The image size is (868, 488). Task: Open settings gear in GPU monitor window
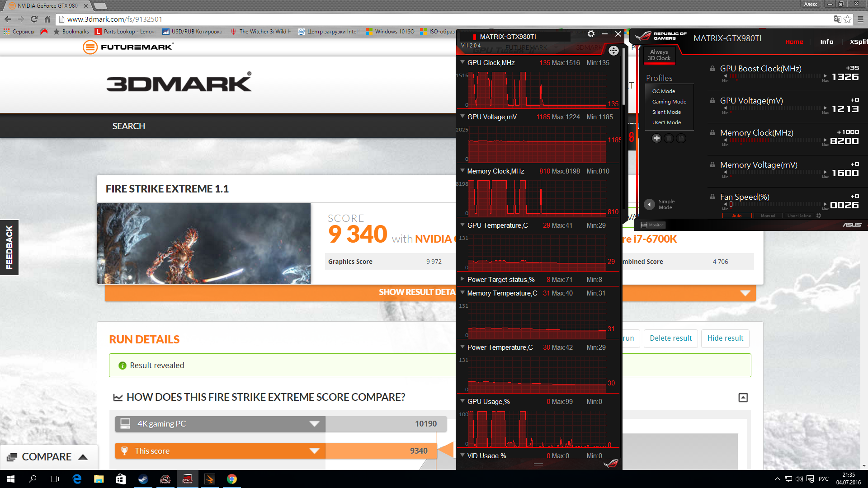[x=591, y=34]
